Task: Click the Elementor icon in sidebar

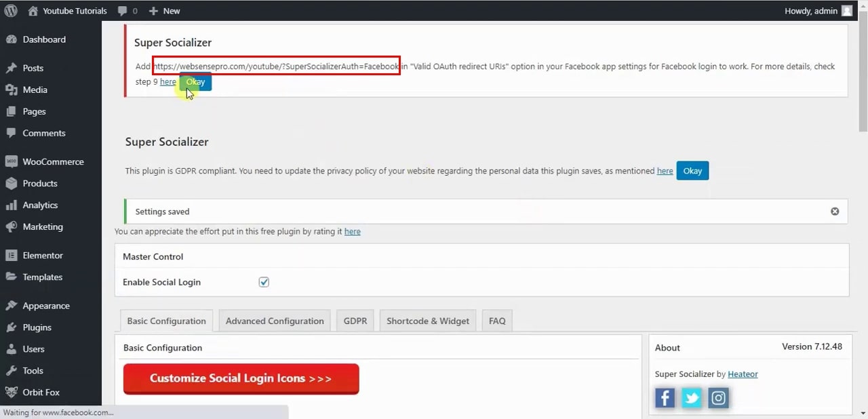Action: [11, 255]
